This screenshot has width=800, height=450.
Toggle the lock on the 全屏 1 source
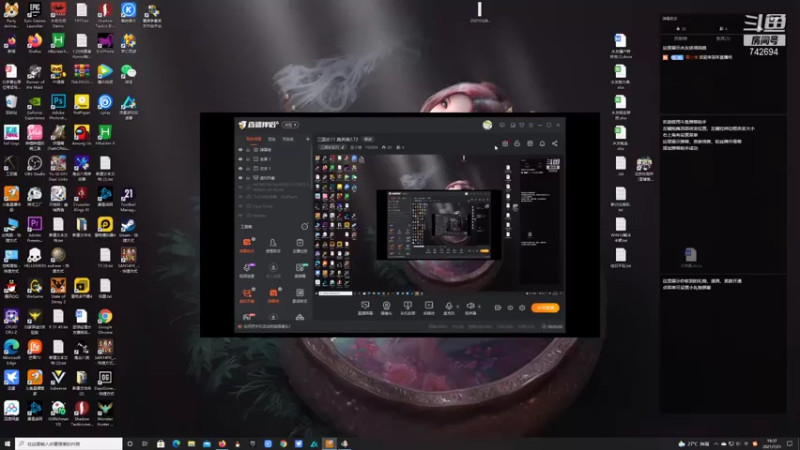pyautogui.click(x=248, y=159)
